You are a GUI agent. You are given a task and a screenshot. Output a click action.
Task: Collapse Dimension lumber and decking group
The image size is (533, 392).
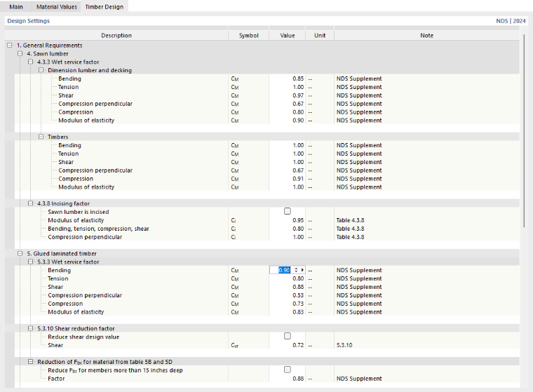pos(41,70)
